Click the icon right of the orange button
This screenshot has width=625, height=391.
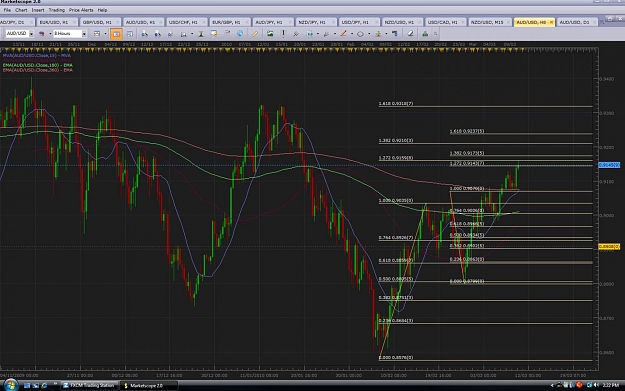pyautogui.click(x=130, y=34)
